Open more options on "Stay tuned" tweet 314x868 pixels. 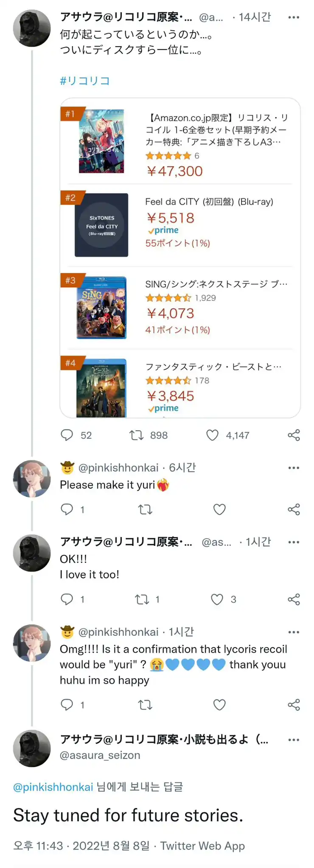[x=294, y=740]
